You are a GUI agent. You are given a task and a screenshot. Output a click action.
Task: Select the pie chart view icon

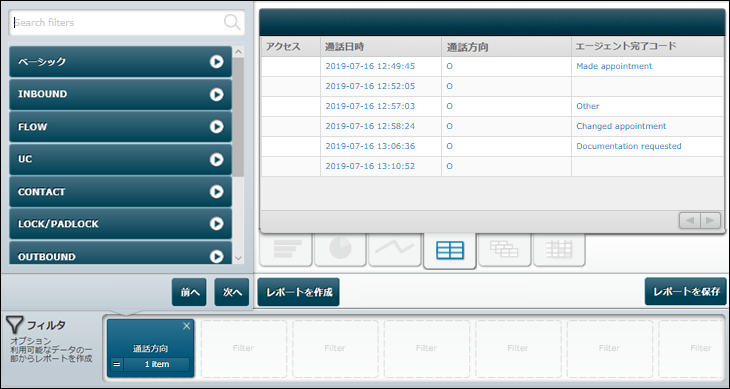tap(340, 249)
